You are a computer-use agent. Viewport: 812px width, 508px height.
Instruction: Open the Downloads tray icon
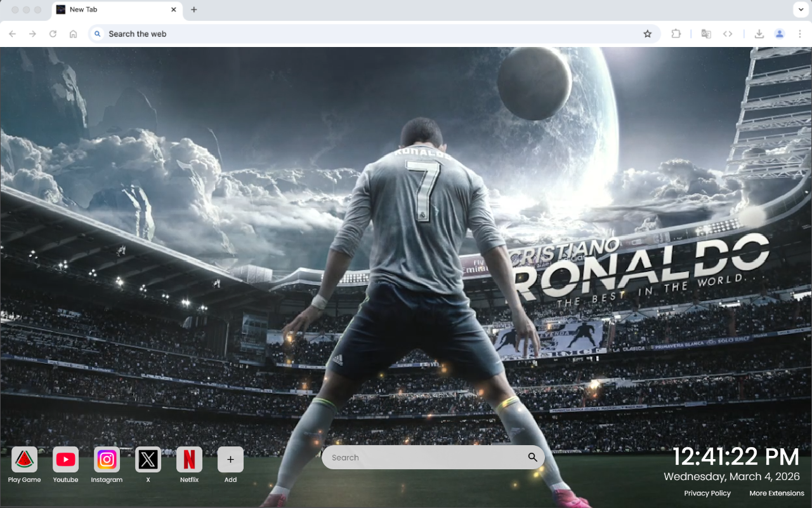tap(759, 34)
